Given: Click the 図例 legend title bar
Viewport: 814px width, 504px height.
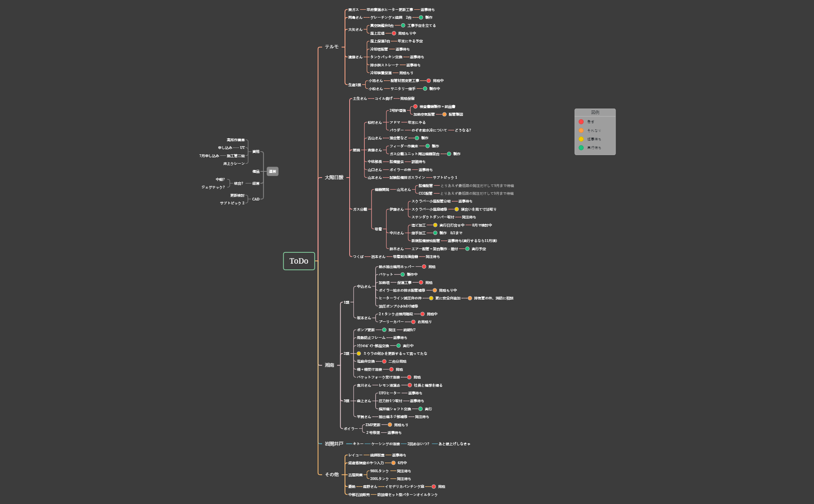Looking at the screenshot, I should (x=595, y=112).
